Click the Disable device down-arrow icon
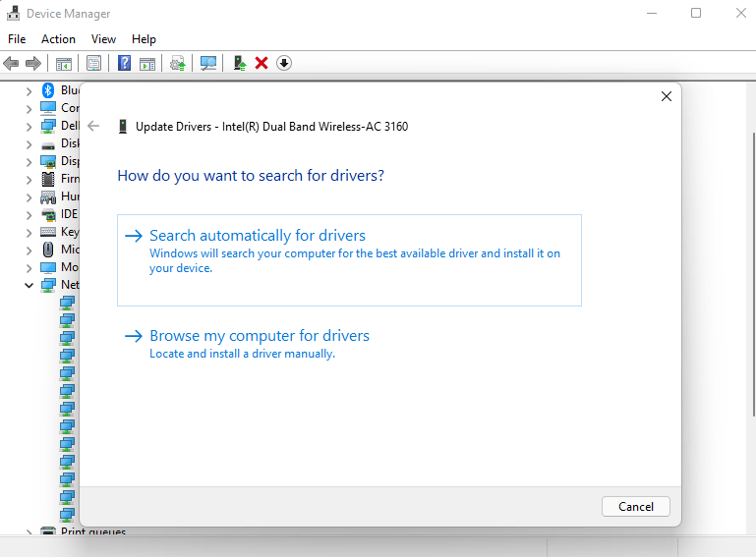This screenshot has width=756, height=557. tap(284, 63)
